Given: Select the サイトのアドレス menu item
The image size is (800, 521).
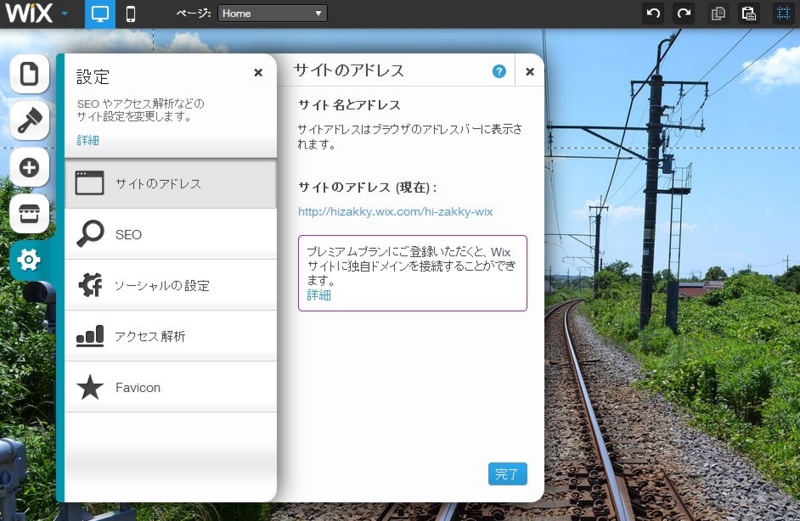Looking at the screenshot, I should [x=171, y=184].
